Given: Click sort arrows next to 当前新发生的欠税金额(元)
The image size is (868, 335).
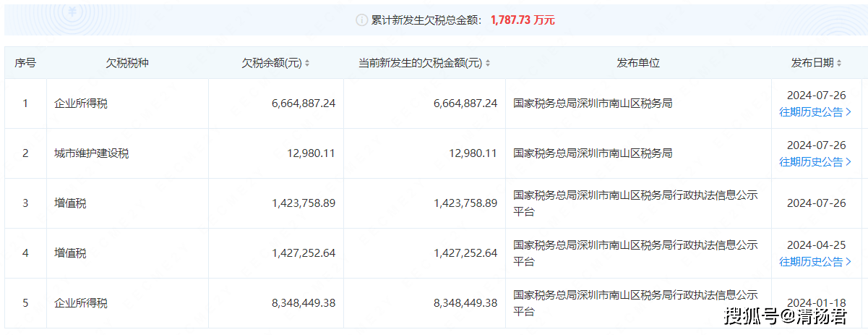Looking at the screenshot, I should pos(488,64).
